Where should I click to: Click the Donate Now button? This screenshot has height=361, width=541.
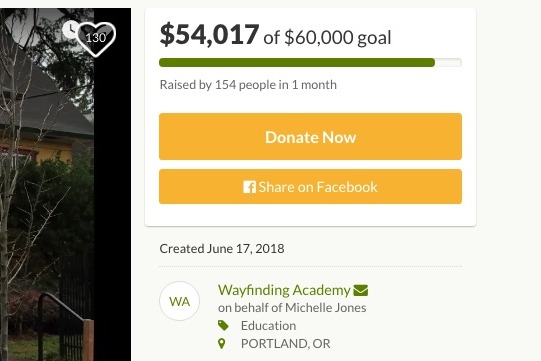click(310, 136)
